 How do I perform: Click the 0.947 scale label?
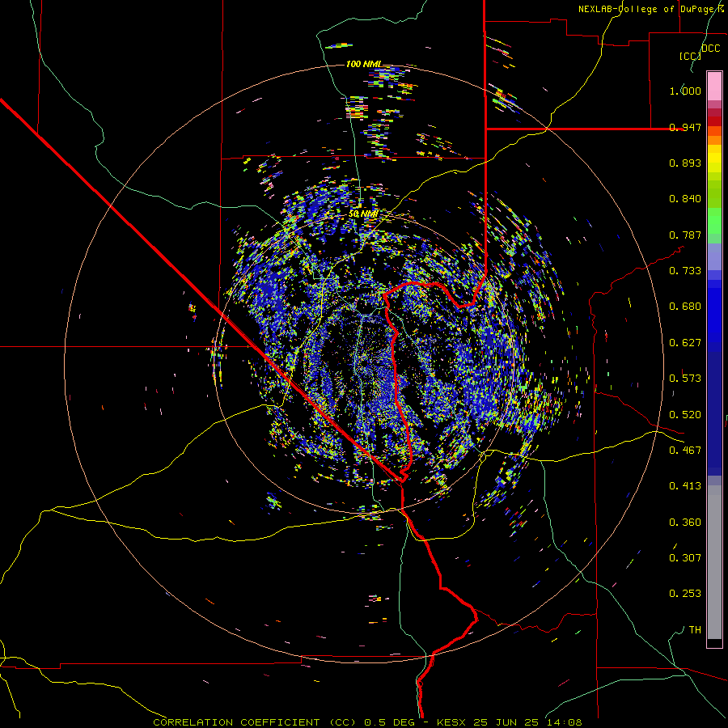pyautogui.click(x=685, y=127)
